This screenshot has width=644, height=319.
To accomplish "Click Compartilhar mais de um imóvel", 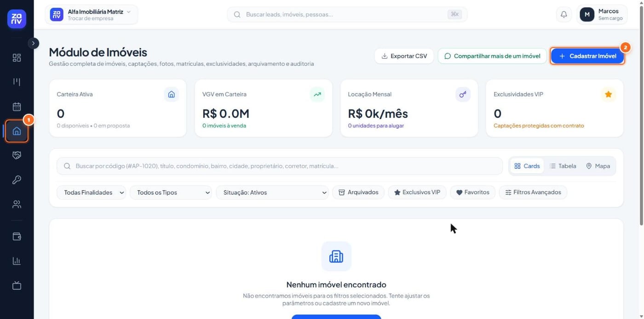I will [492, 56].
